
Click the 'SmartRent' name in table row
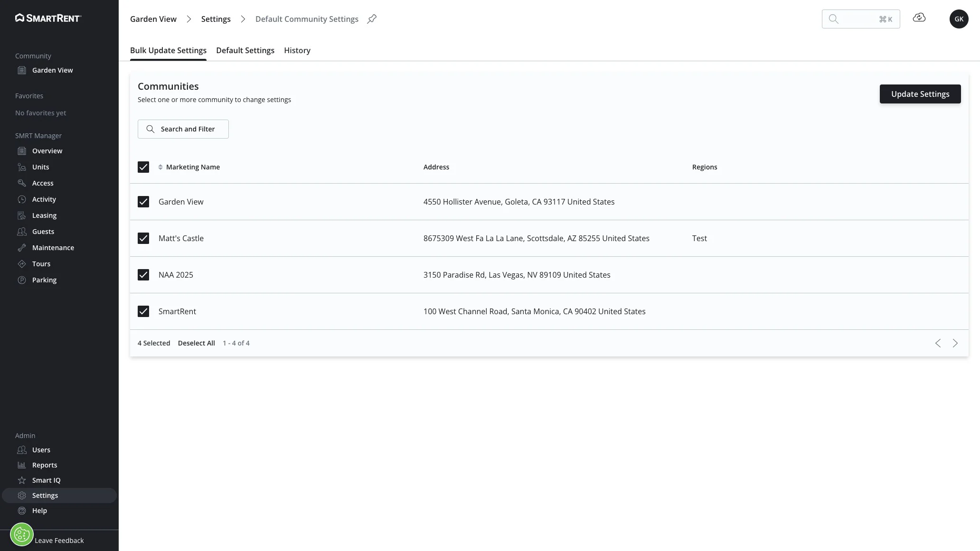[x=177, y=311]
